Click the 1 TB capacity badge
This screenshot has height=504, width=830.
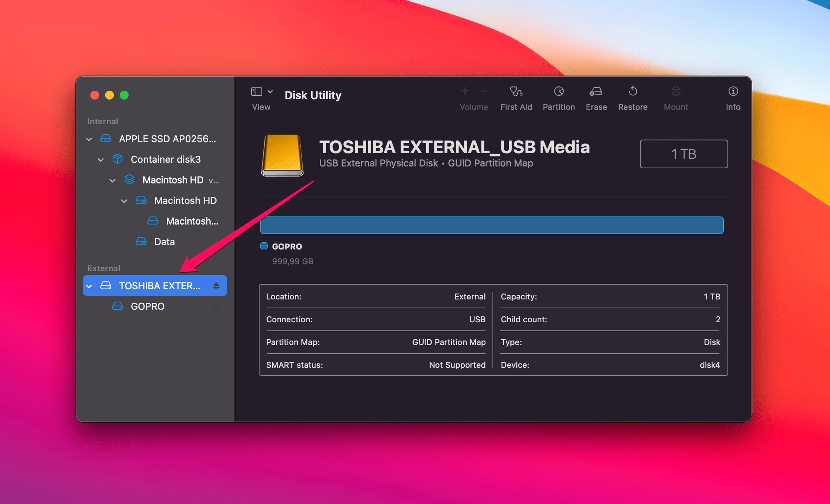(x=683, y=154)
